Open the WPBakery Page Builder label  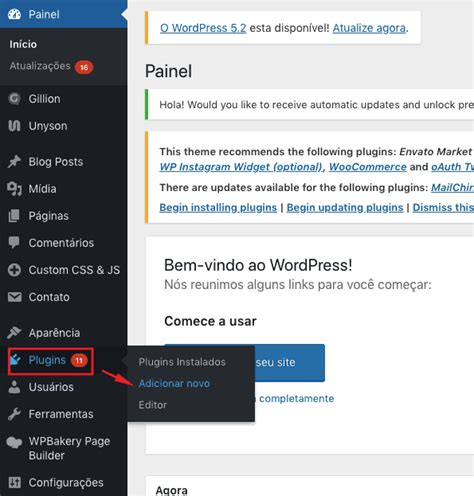point(69,448)
